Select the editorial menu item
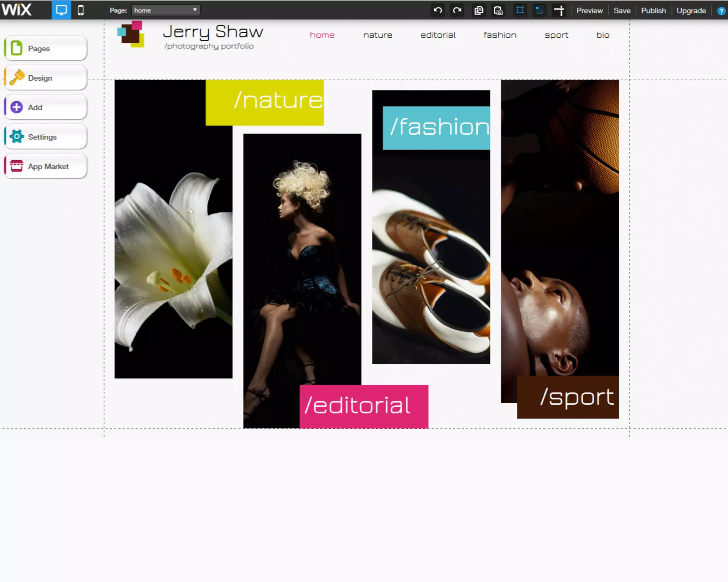The width and height of the screenshot is (728, 582). [438, 35]
